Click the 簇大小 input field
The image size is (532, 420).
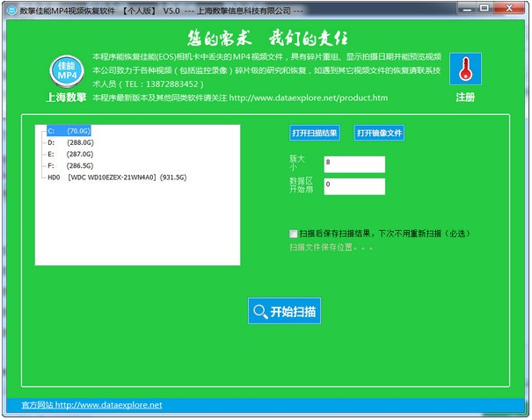(353, 164)
